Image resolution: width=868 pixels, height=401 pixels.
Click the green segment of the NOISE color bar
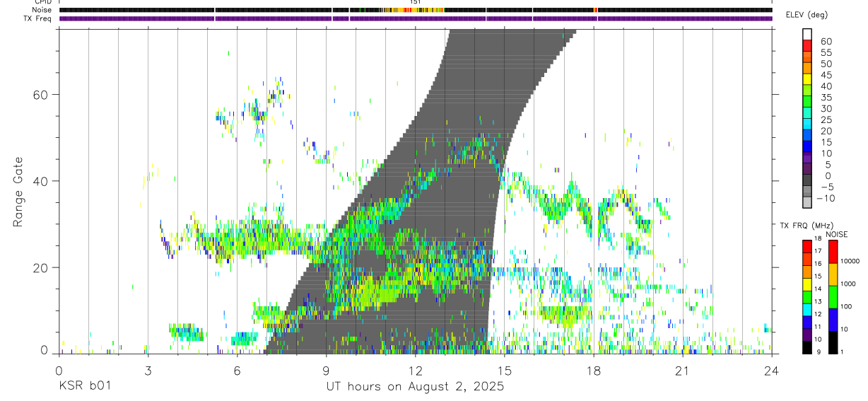833,297
